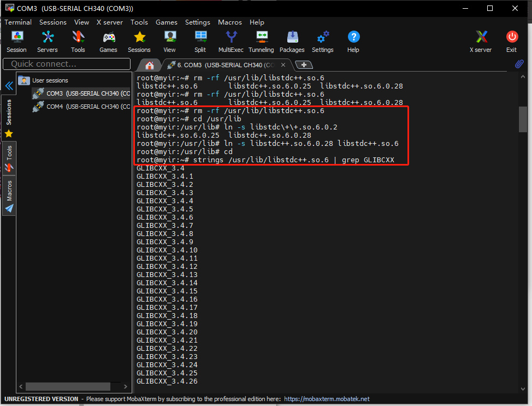Activate the Split toolbar icon

[x=200, y=42]
